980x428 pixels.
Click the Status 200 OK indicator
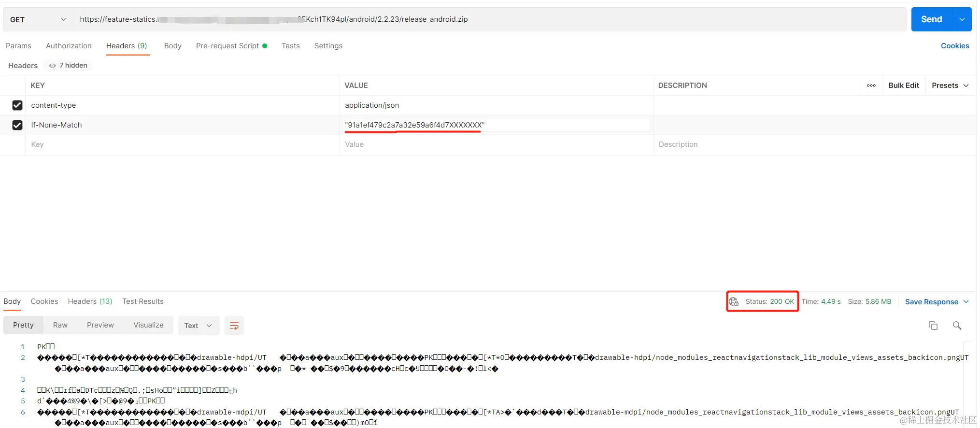pyautogui.click(x=769, y=301)
